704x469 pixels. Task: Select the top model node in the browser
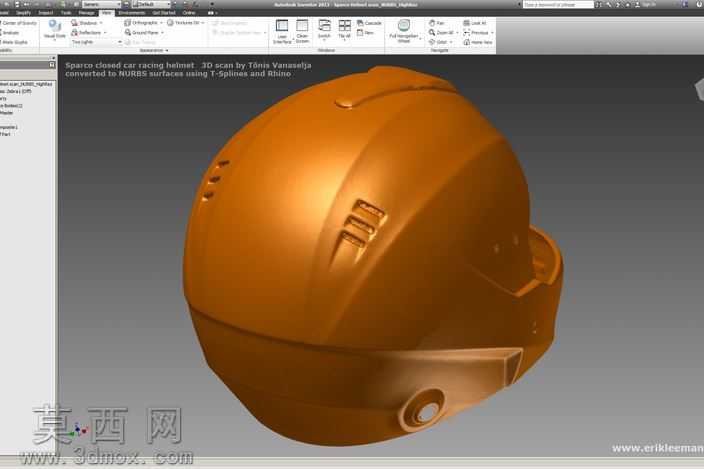[x=26, y=84]
